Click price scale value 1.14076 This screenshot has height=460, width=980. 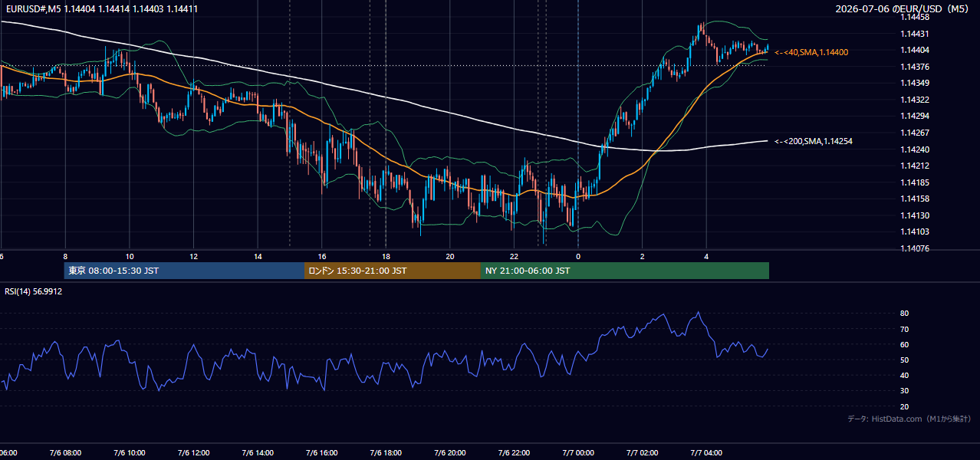tap(914, 248)
